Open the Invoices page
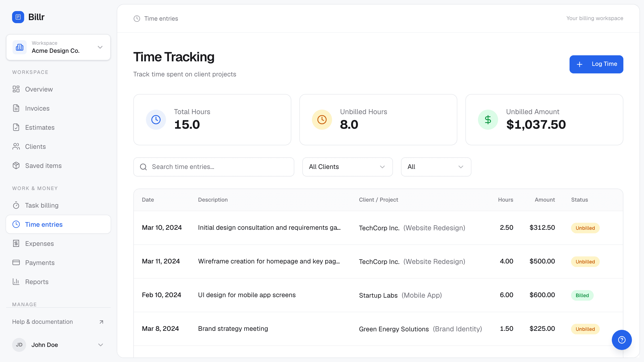Viewport: 644px width, 362px height. click(x=58, y=108)
